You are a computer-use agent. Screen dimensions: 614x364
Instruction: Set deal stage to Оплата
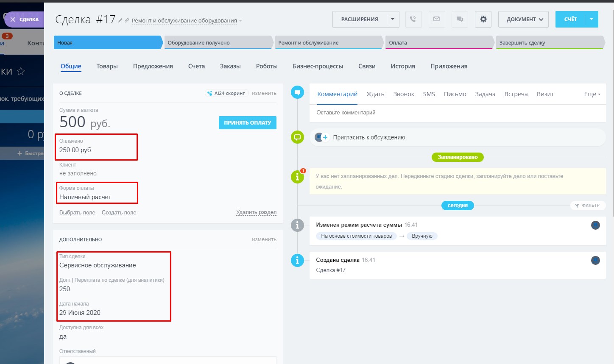coord(438,43)
